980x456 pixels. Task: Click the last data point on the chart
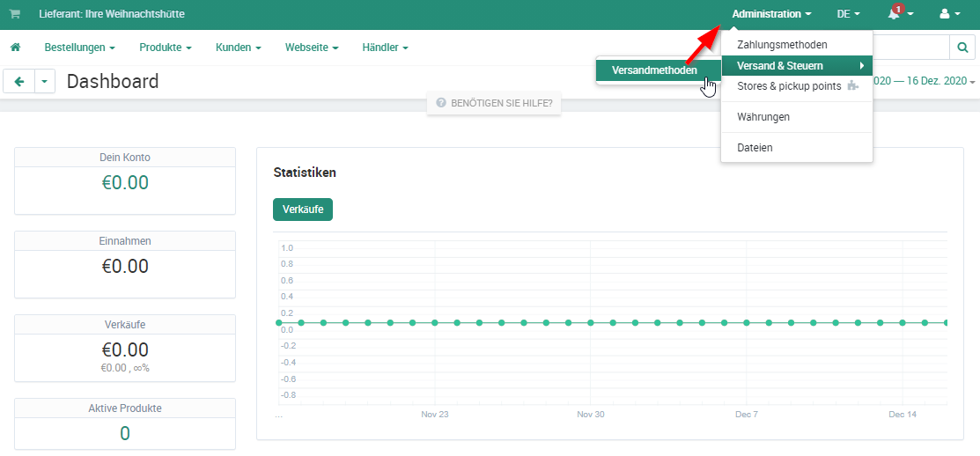point(947,323)
